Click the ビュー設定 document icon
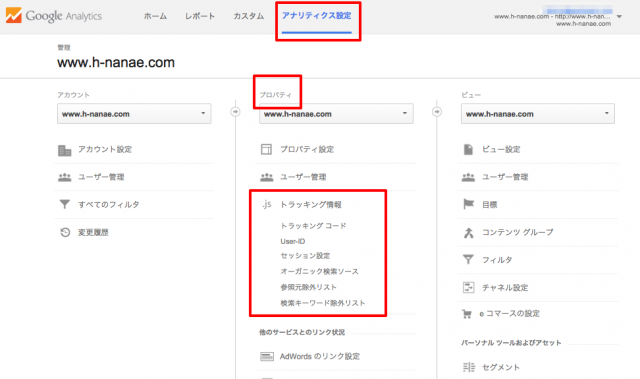The image size is (640, 379). coord(468,149)
